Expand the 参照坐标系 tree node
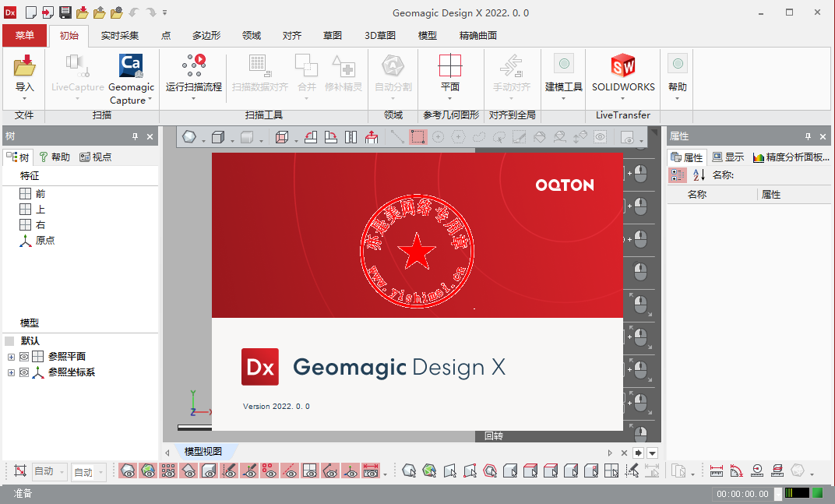835x504 pixels. 11,373
